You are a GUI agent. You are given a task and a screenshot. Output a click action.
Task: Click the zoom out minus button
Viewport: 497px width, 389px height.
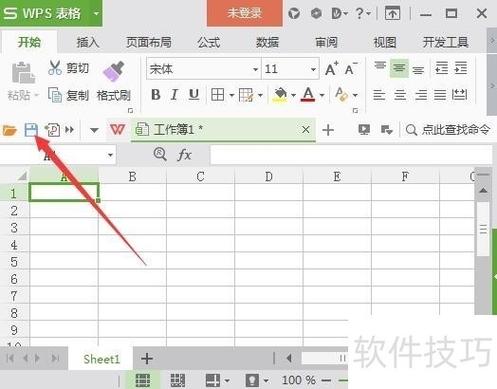(x=326, y=380)
